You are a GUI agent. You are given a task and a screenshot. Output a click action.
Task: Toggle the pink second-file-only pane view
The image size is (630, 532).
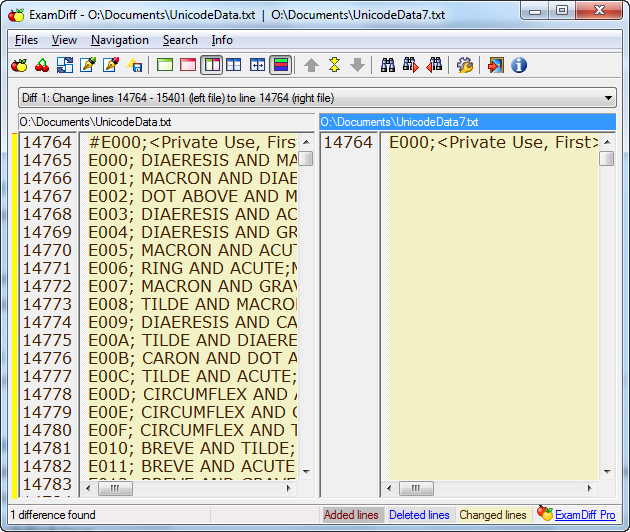pos(188,65)
